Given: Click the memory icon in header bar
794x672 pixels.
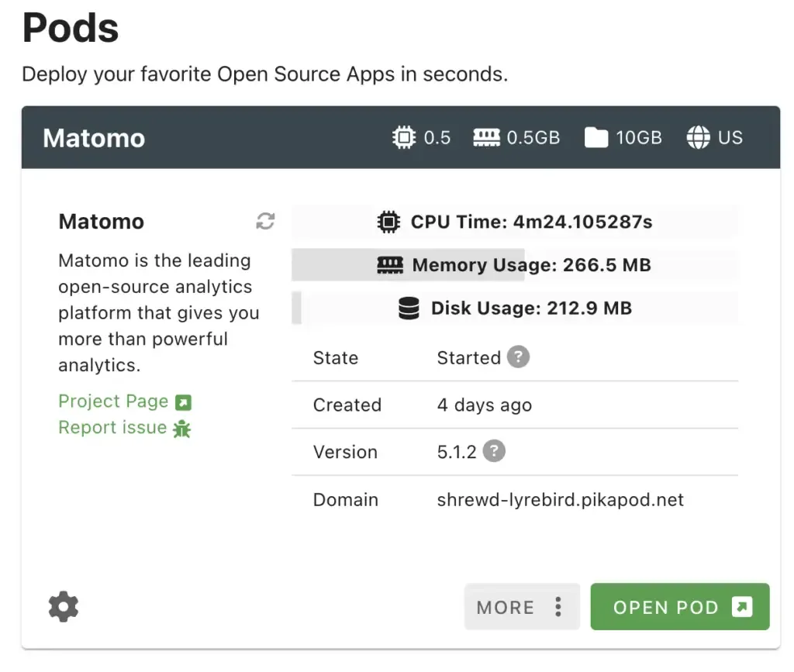Looking at the screenshot, I should click(x=486, y=138).
